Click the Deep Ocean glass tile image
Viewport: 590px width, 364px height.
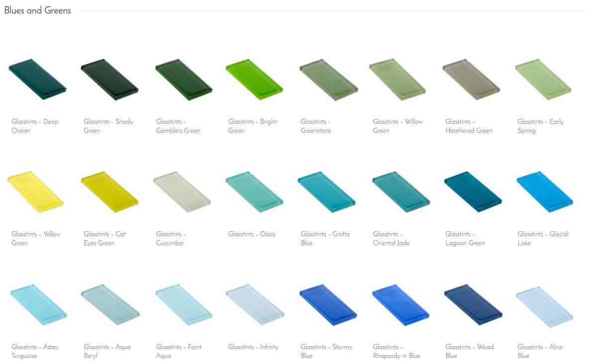37,79
